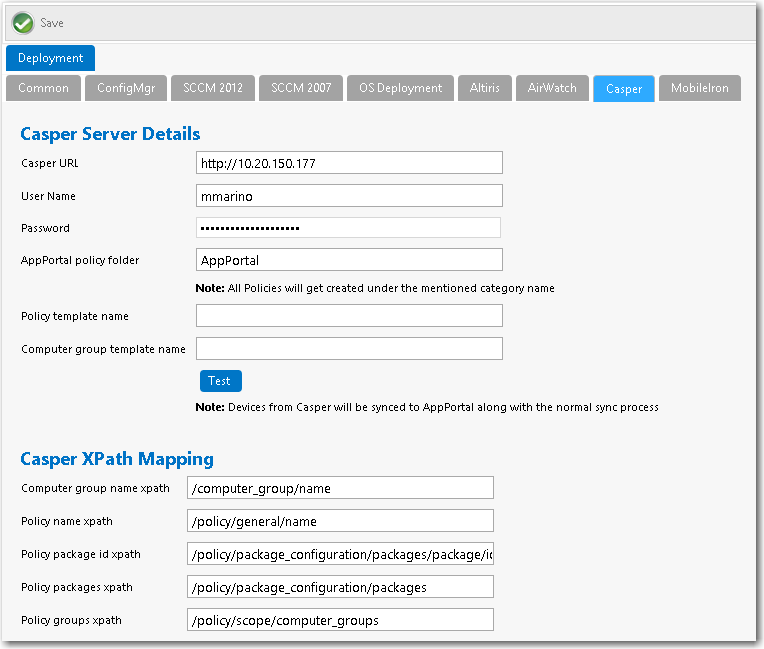This screenshot has width=764, height=649.
Task: Click the Password field
Action: (x=348, y=228)
